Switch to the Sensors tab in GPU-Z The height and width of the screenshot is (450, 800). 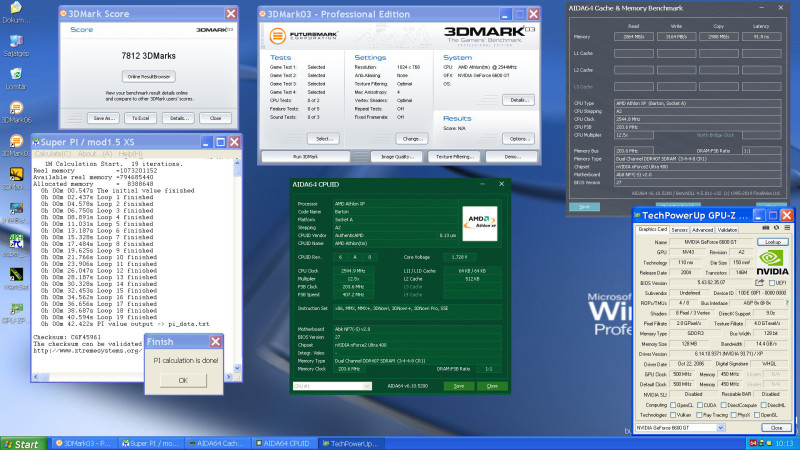[x=679, y=230]
